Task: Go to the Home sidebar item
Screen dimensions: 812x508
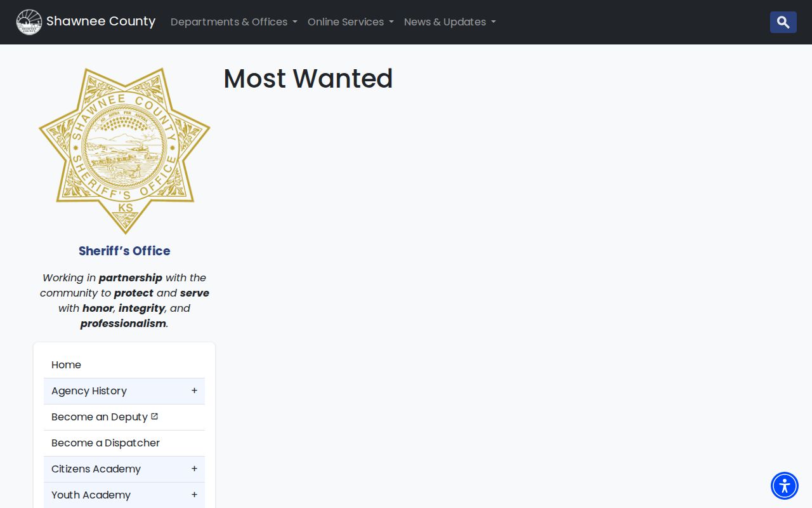Action: point(124,365)
